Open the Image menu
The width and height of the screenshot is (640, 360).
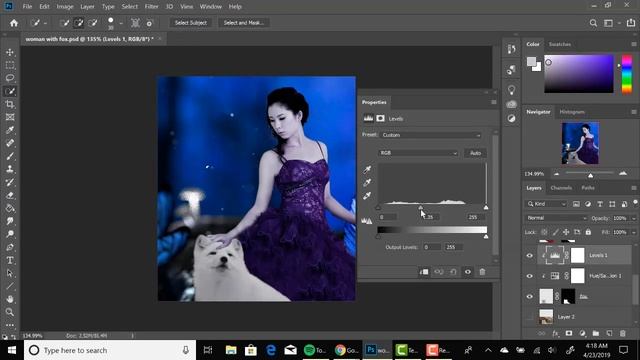tap(64, 7)
